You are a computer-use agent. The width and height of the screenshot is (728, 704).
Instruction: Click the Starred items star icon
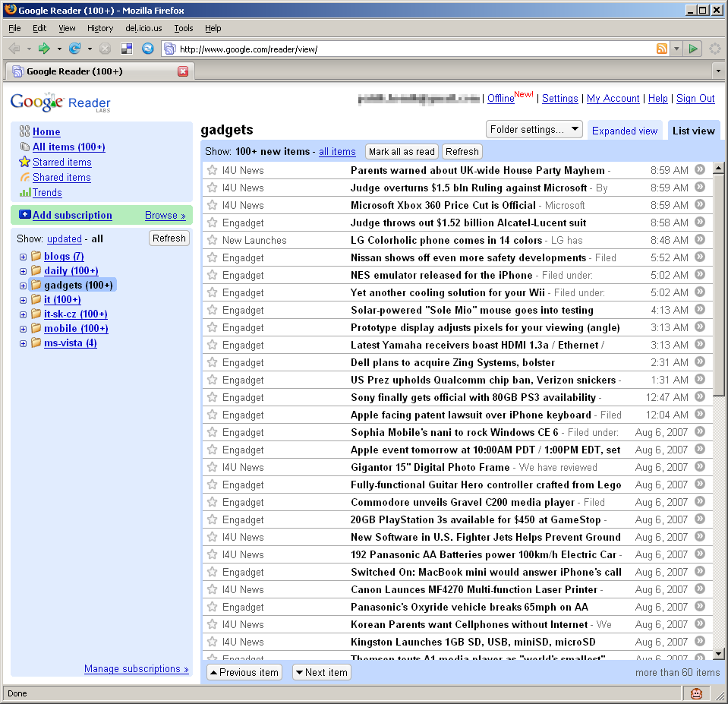click(24, 162)
